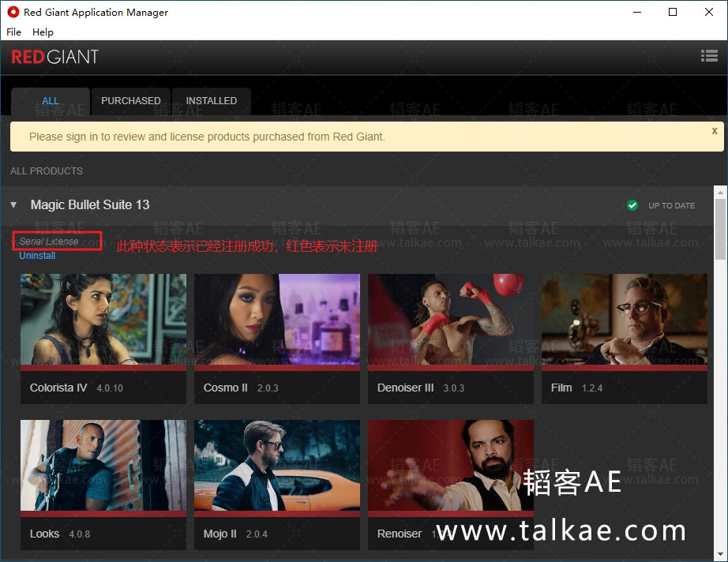
Task: Click the scrollbar up arrow
Action: pyautogui.click(x=720, y=192)
